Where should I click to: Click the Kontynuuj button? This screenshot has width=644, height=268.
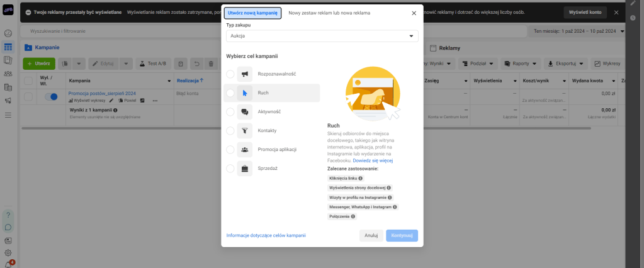[402, 235]
